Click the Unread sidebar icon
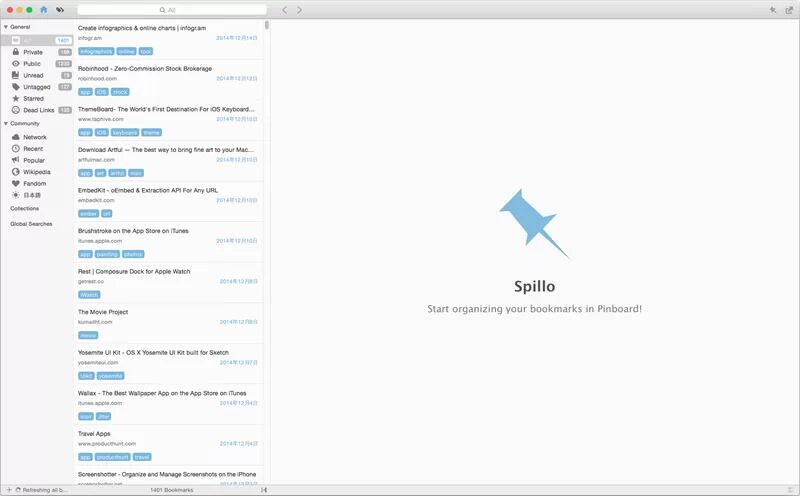The height and width of the screenshot is (496, 800). (16, 75)
